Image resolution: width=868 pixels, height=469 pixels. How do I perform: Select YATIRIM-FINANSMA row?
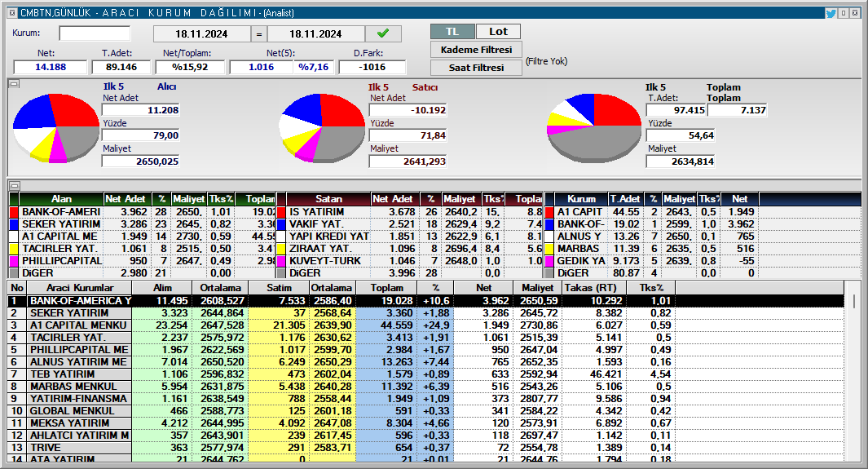coord(425,398)
